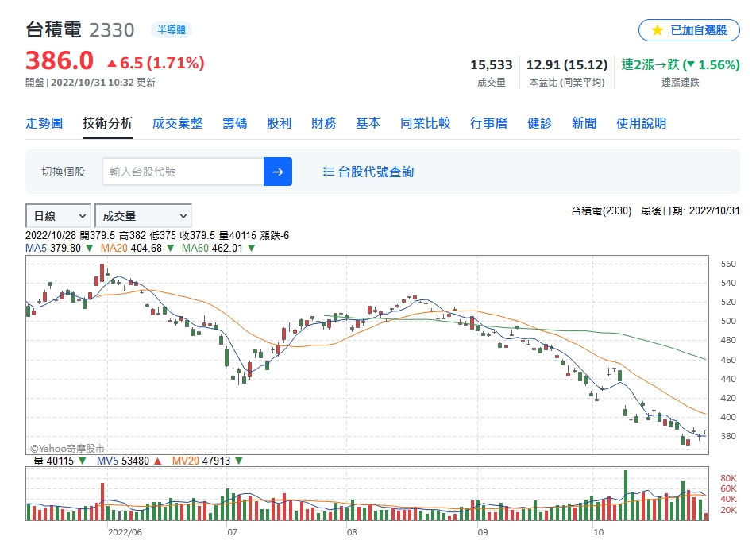Click the 08 month axis label
The height and width of the screenshot is (552, 756).
(x=352, y=532)
